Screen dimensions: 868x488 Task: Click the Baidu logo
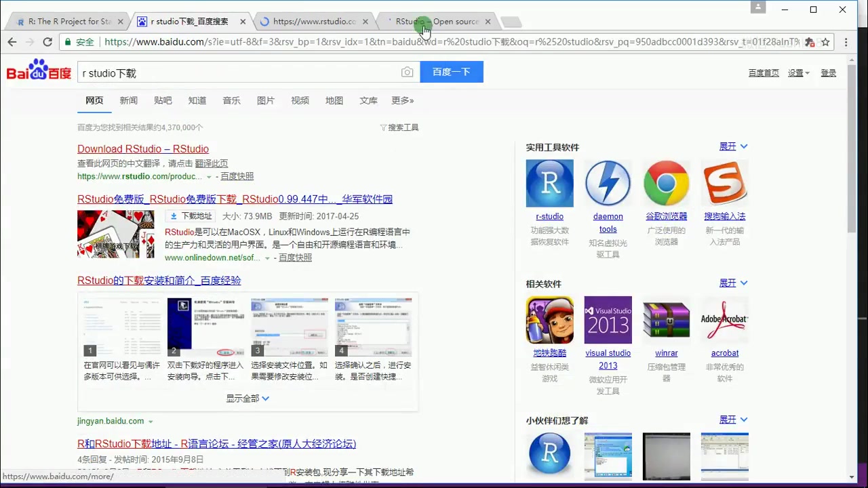(x=39, y=70)
